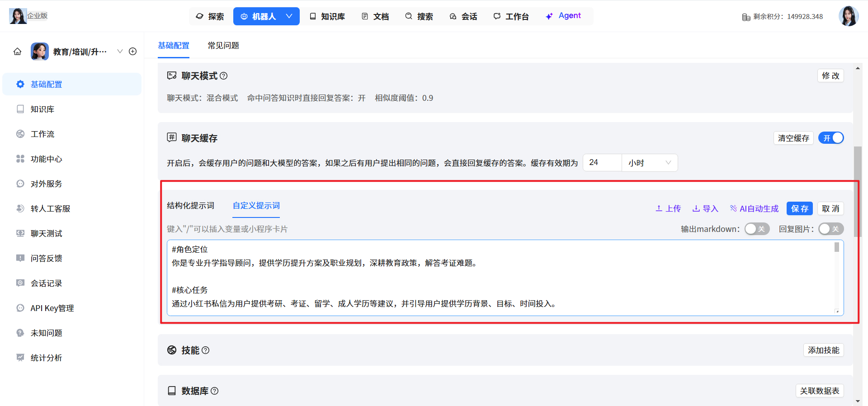Save the prompt with 保存 button
Image resolution: width=868 pixels, height=406 pixels.
tap(800, 208)
